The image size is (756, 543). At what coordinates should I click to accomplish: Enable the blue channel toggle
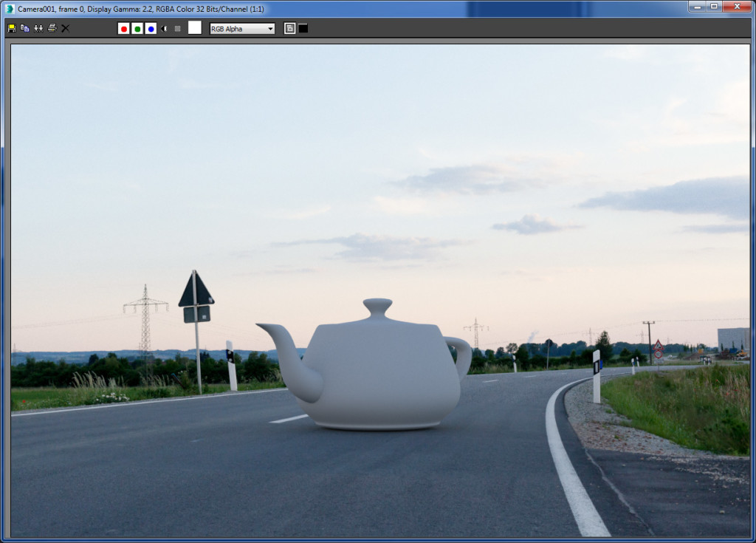point(150,28)
